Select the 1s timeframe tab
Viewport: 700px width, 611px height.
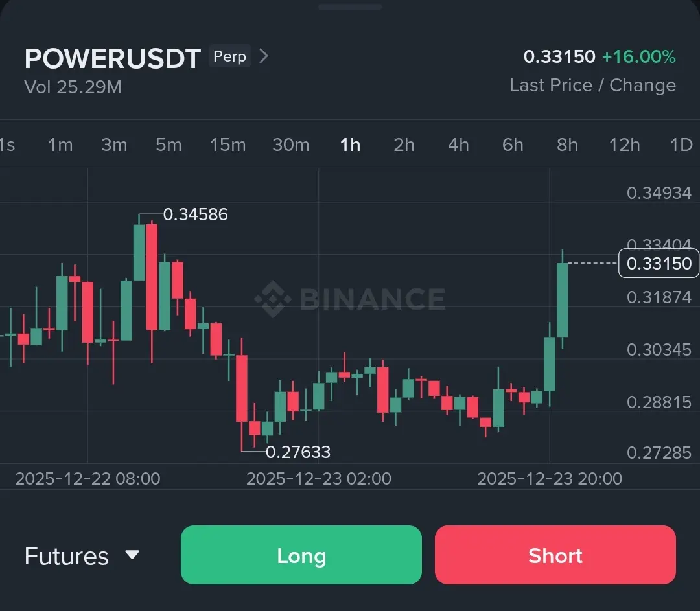click(x=6, y=144)
